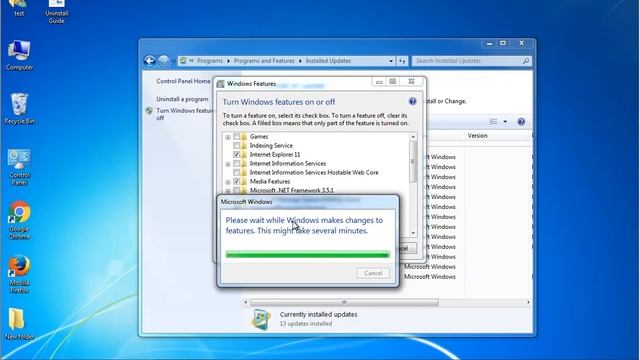Open the view options dropdown arrow
This screenshot has height=360, width=640.
coord(505,122)
